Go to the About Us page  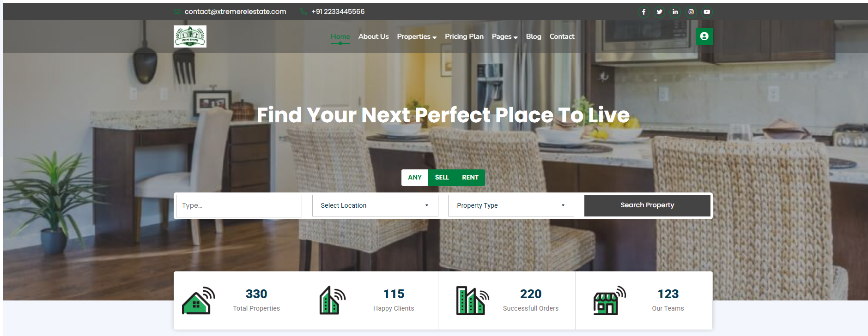pyautogui.click(x=373, y=36)
